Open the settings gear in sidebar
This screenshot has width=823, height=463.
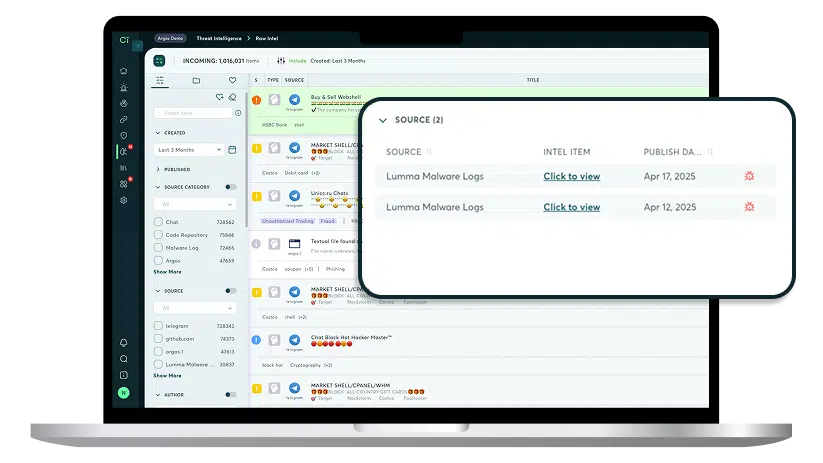point(123,200)
